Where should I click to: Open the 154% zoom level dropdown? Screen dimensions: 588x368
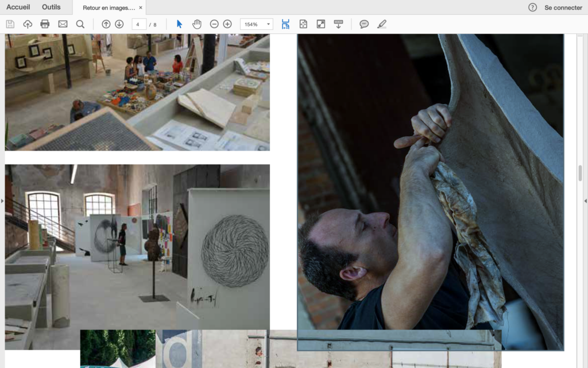click(257, 24)
